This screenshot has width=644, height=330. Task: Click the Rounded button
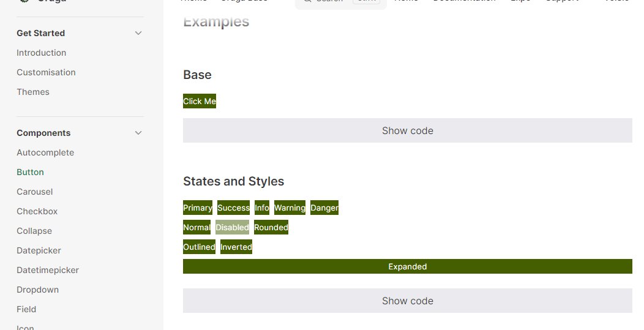pos(271,227)
